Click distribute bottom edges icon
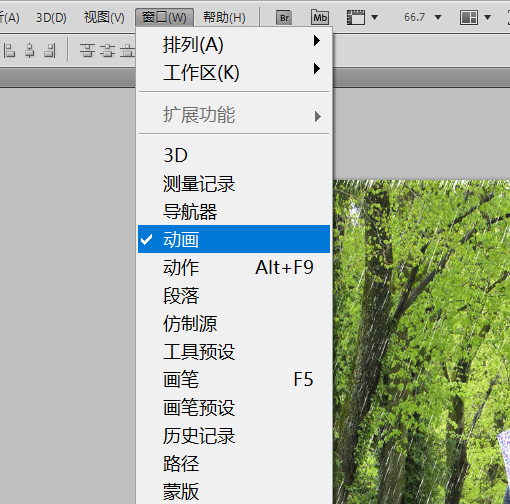This screenshot has width=510, height=504. point(127,51)
